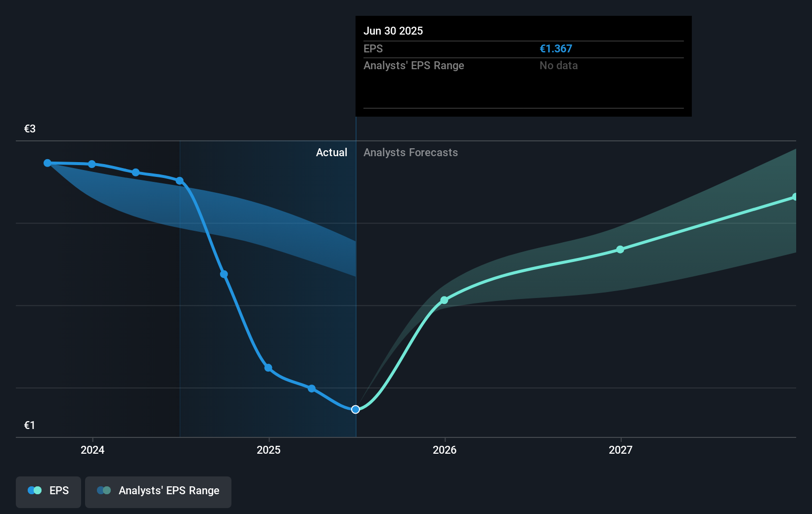Click the €3 y-axis label
The width and height of the screenshot is (812, 514).
click(30, 128)
